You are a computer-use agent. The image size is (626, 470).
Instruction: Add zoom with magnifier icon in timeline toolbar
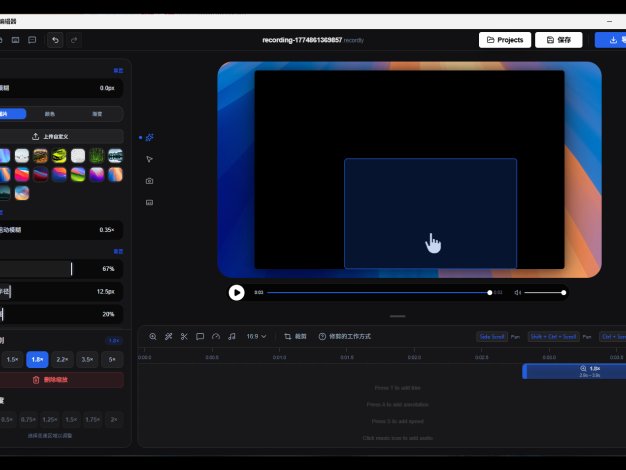tap(153, 337)
